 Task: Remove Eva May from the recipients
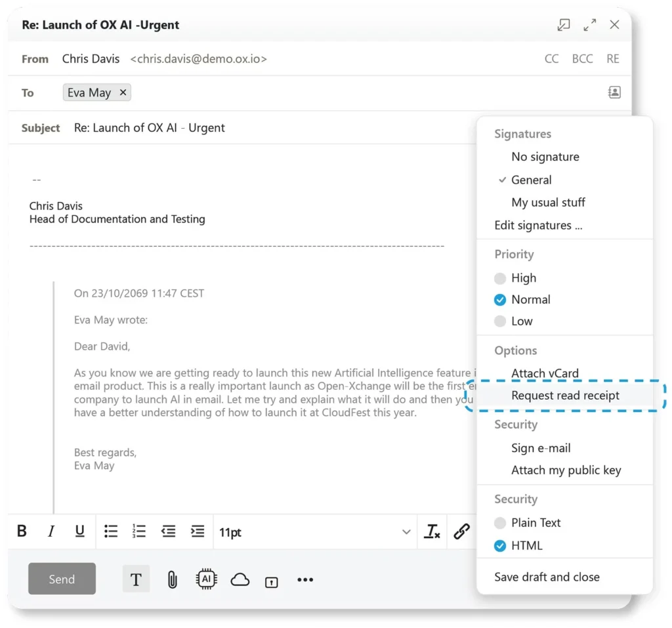click(123, 93)
